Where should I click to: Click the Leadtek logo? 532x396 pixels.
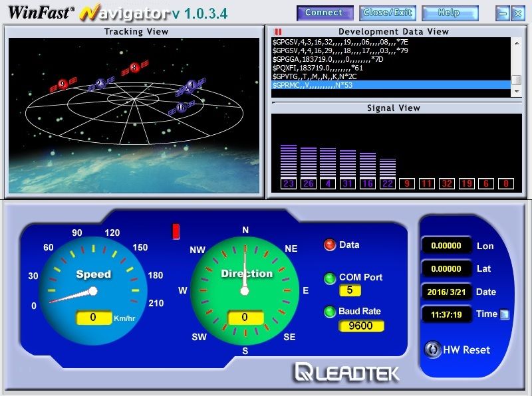click(346, 373)
